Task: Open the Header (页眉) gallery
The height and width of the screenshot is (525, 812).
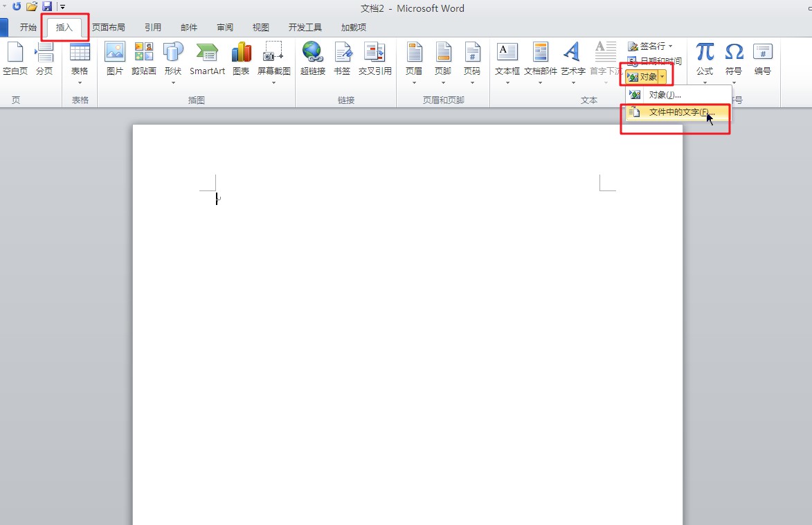Action: click(414, 63)
